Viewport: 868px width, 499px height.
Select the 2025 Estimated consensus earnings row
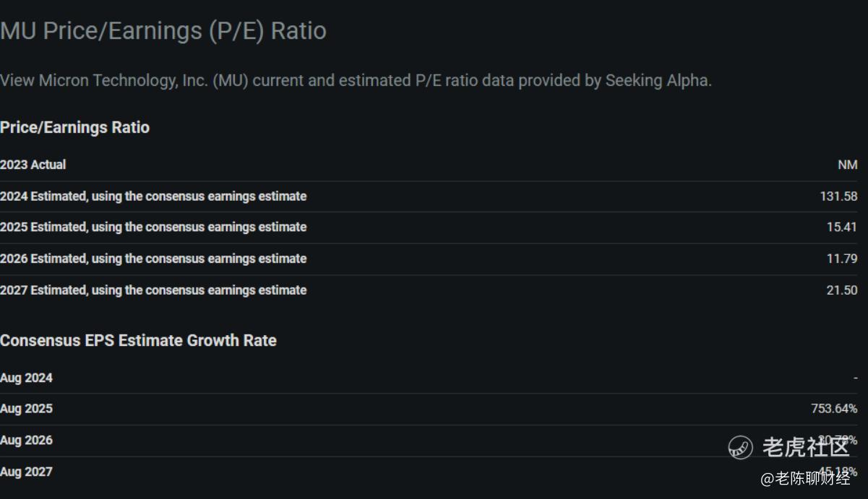click(153, 227)
